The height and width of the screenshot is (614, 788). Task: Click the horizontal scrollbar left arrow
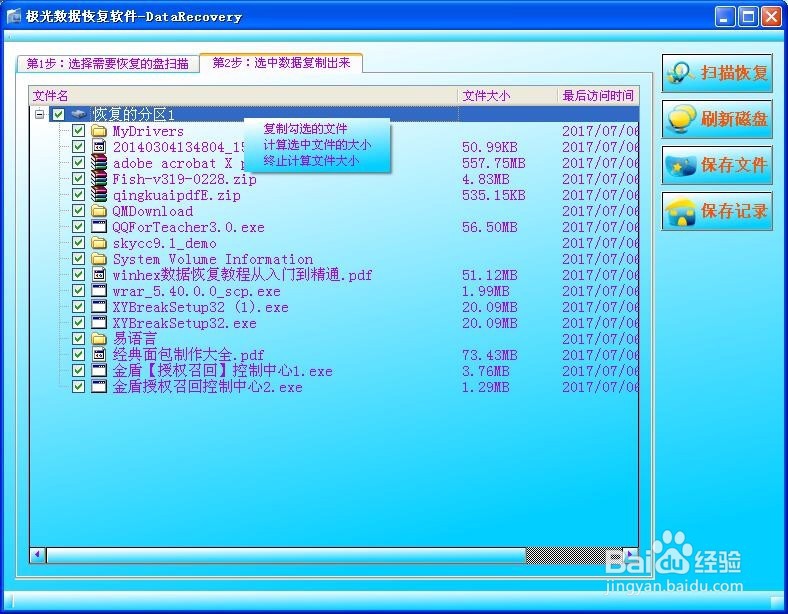tap(37, 555)
